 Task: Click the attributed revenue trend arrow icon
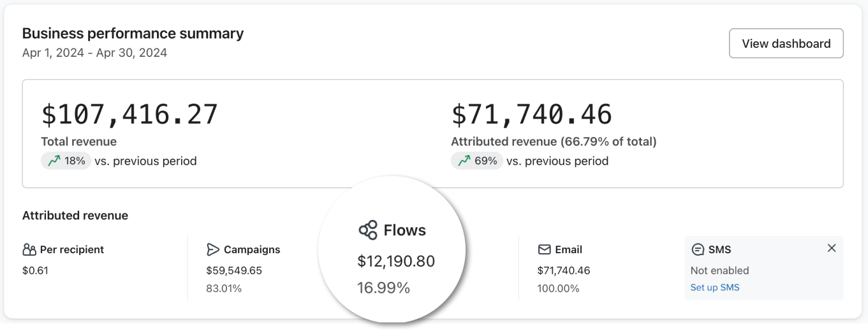(x=464, y=161)
